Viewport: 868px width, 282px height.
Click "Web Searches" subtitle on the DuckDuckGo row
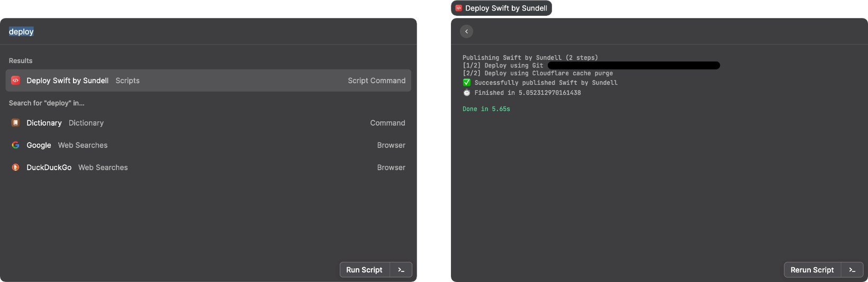(103, 168)
